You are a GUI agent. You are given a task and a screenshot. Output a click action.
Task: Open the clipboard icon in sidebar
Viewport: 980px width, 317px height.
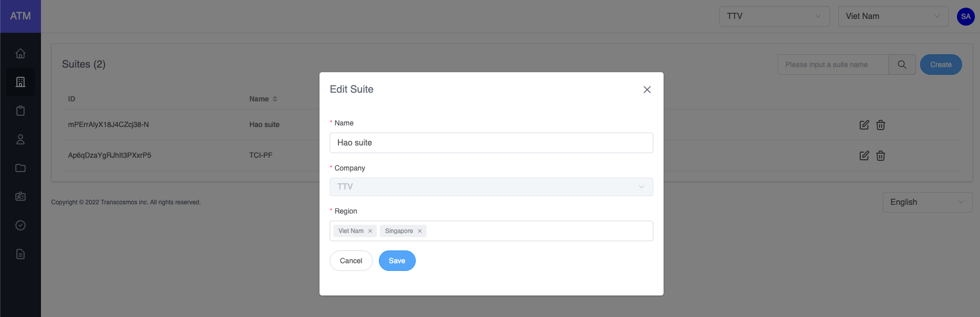click(20, 111)
